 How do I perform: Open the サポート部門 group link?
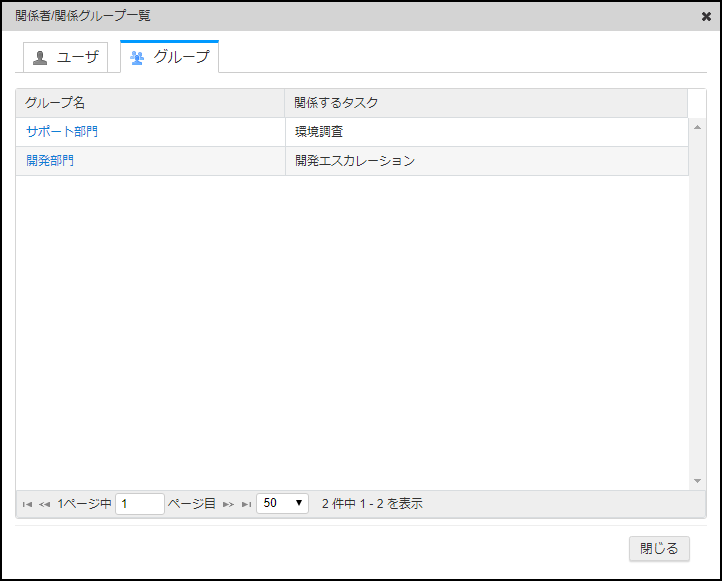point(62,132)
